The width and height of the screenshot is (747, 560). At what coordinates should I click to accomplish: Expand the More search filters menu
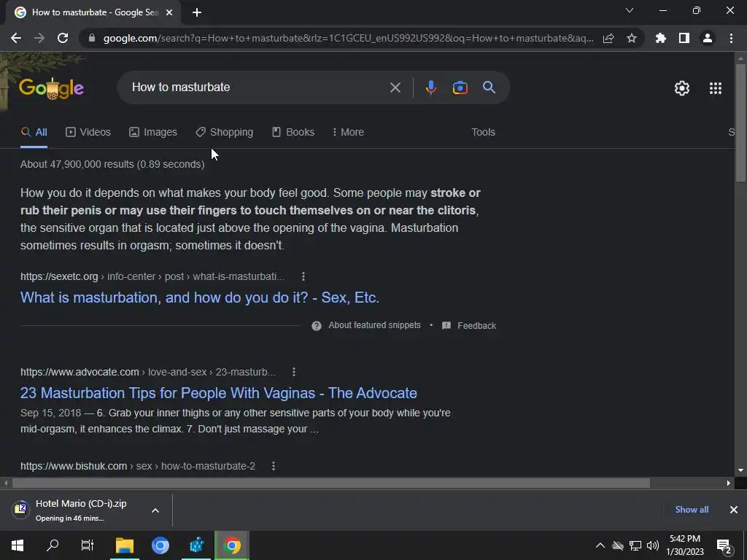[348, 133]
